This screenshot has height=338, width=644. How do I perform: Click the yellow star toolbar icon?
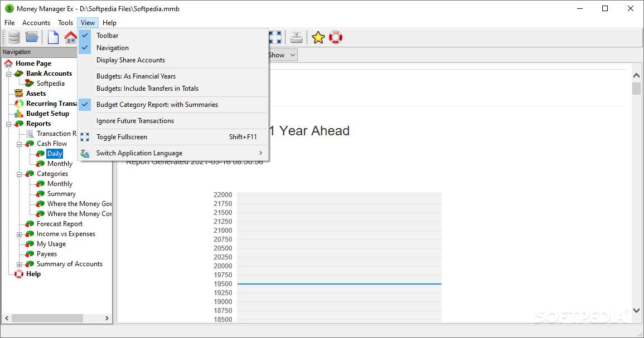pyautogui.click(x=318, y=37)
